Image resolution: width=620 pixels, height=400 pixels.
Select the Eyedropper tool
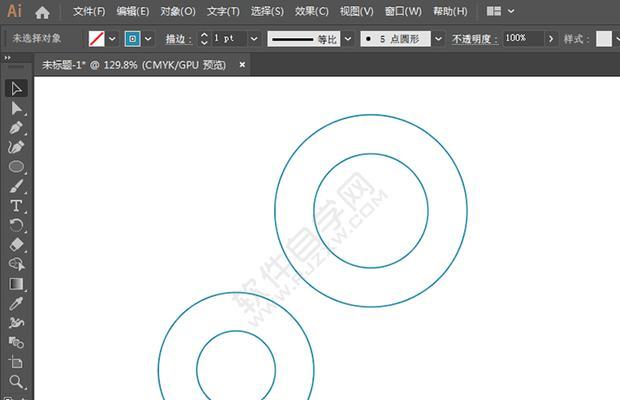16,304
